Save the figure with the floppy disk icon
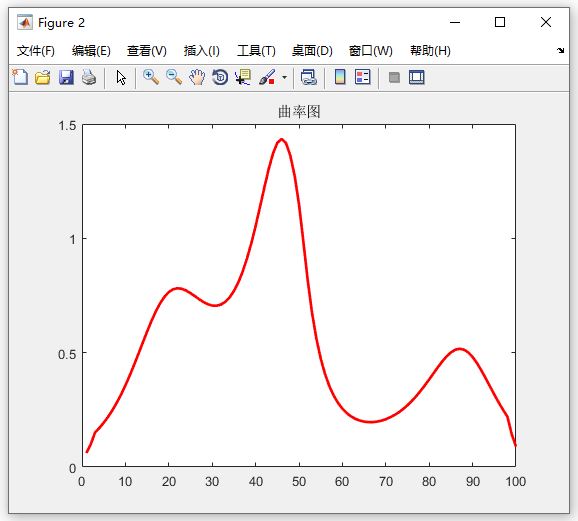The height and width of the screenshot is (521, 578). click(x=66, y=77)
